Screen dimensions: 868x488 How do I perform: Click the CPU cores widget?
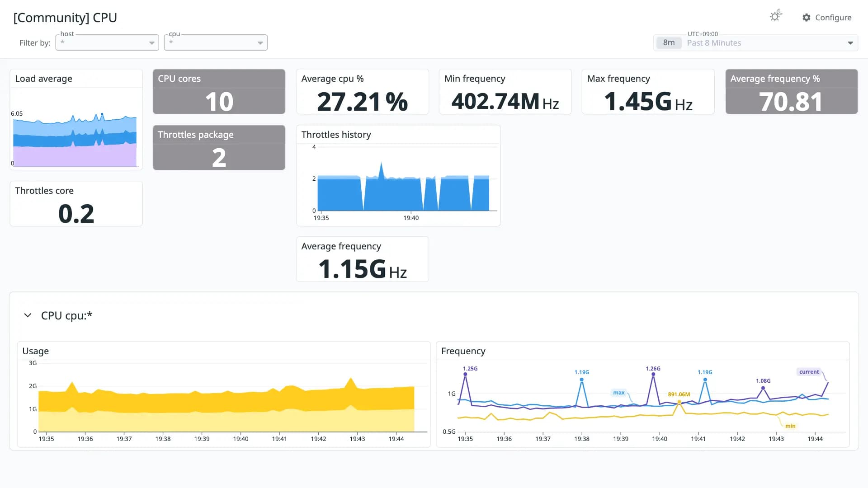pyautogui.click(x=219, y=91)
